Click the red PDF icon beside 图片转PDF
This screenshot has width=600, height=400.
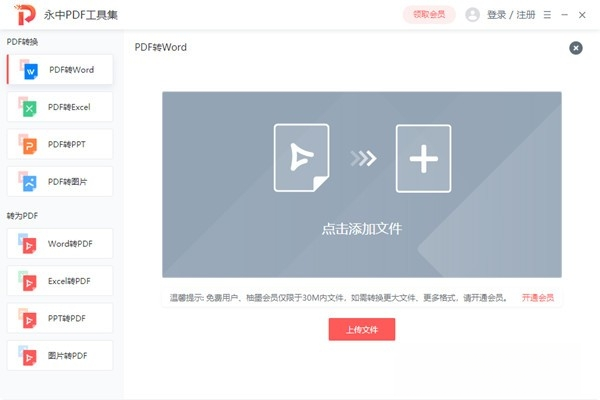click(x=28, y=356)
